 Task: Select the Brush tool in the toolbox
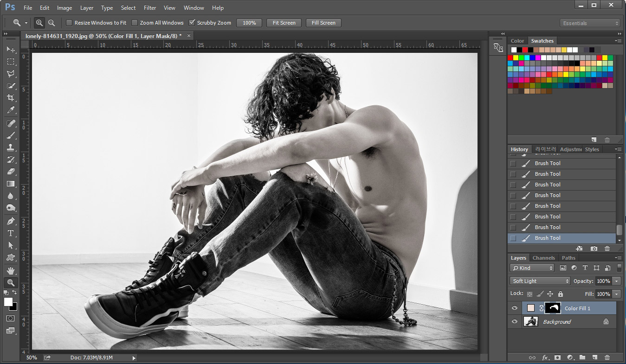pos(10,135)
